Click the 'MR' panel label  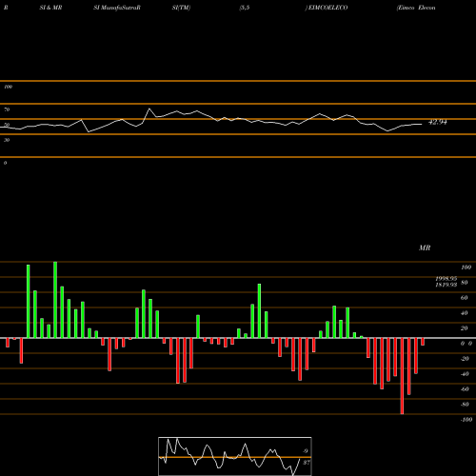(x=425, y=248)
